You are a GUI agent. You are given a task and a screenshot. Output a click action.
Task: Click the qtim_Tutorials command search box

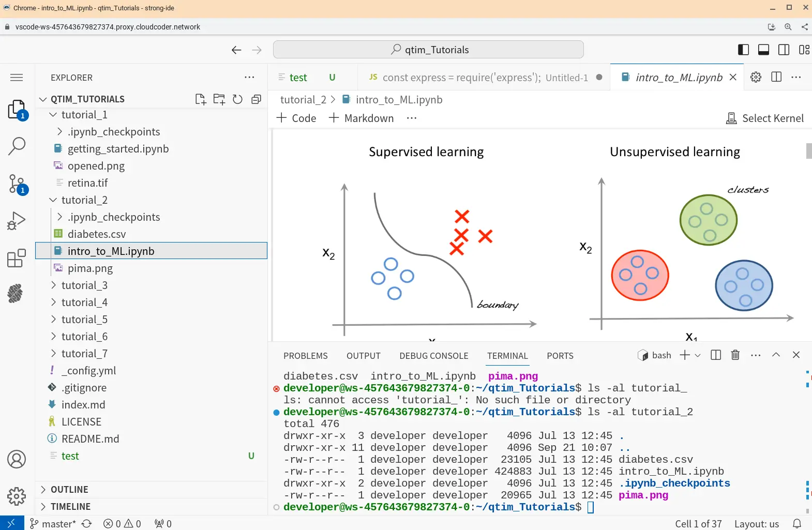(428, 50)
